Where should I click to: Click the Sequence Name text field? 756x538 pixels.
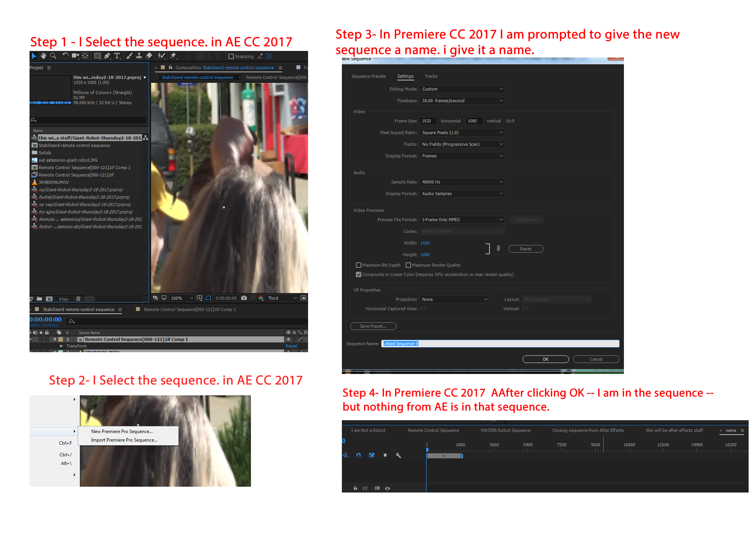500,344
